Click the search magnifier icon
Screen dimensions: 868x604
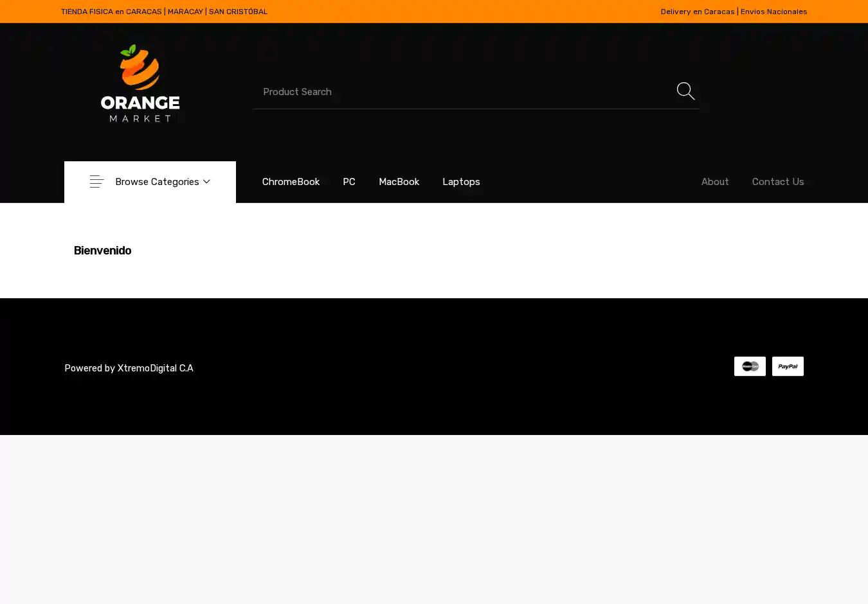click(x=685, y=91)
